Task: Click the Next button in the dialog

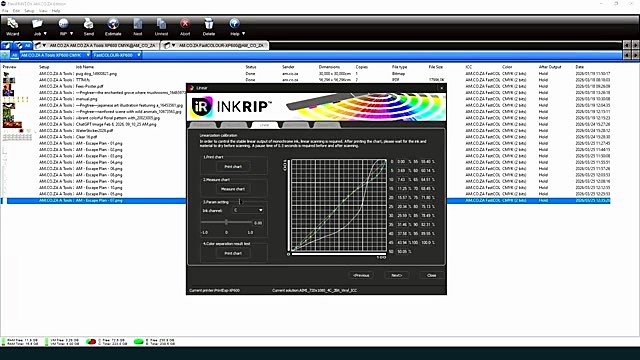Action: [x=396, y=276]
